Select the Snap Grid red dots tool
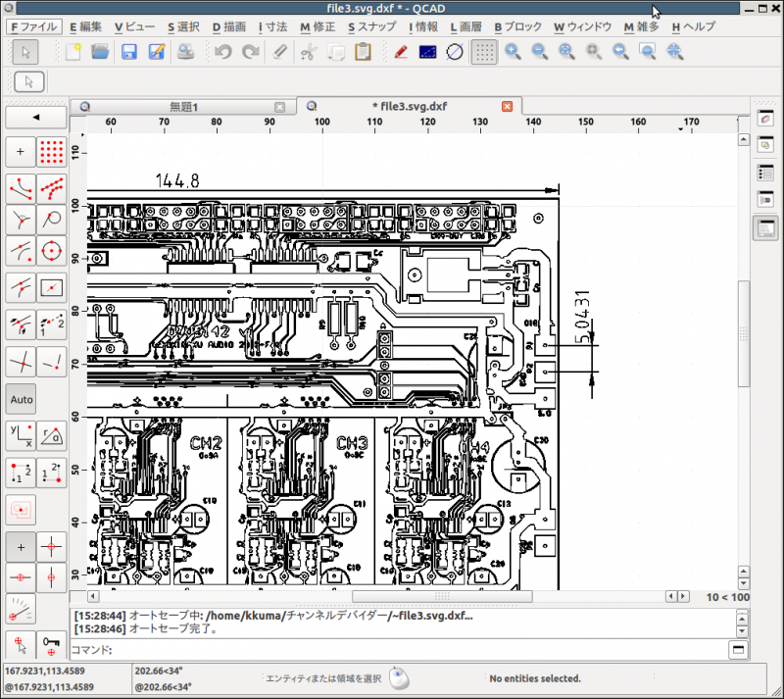This screenshot has width=784, height=699. coord(51,152)
